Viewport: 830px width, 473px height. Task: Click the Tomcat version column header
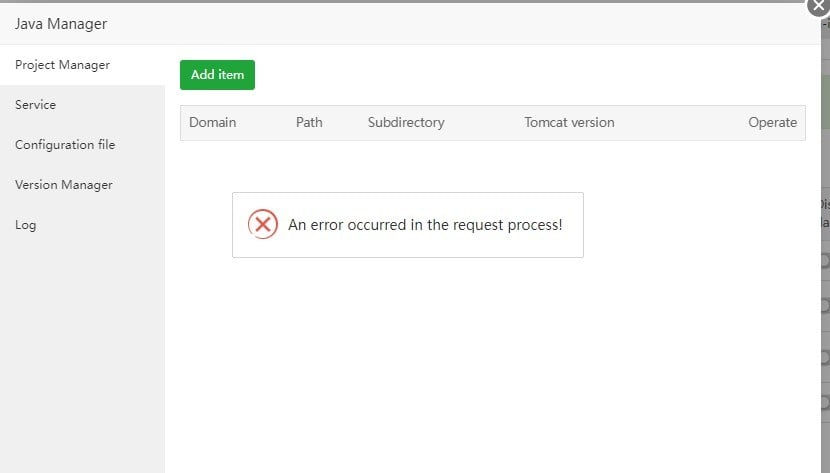(x=569, y=123)
